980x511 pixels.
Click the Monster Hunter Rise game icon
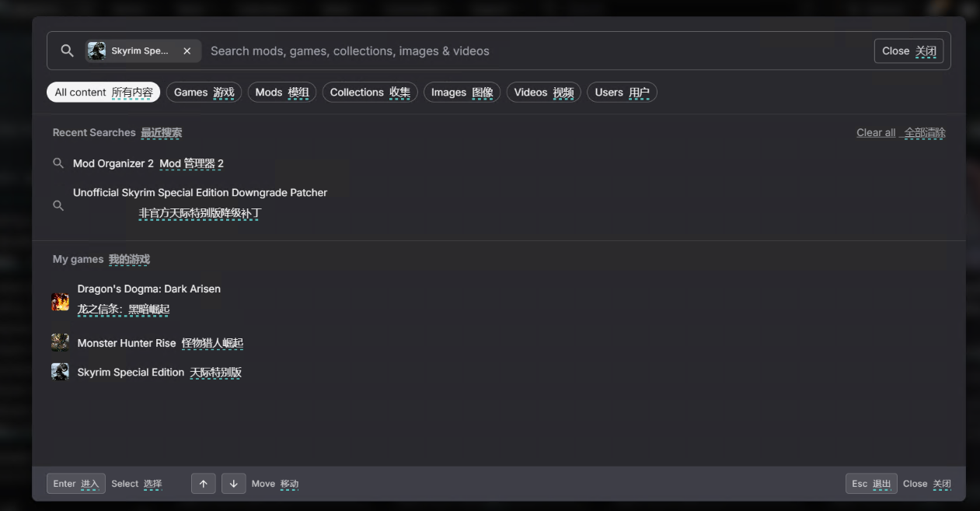[x=60, y=343]
